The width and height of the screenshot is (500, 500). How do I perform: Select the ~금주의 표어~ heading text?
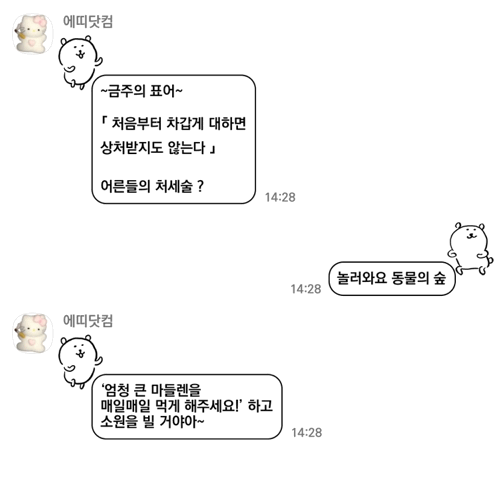coord(142,91)
